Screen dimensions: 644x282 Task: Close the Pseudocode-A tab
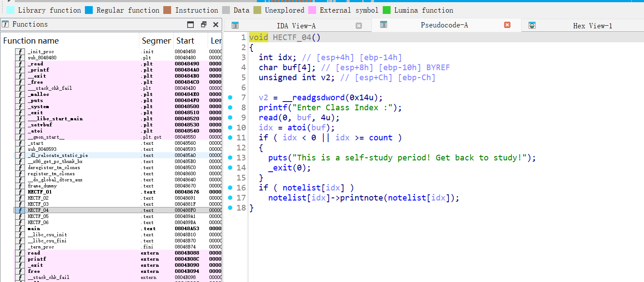507,25
